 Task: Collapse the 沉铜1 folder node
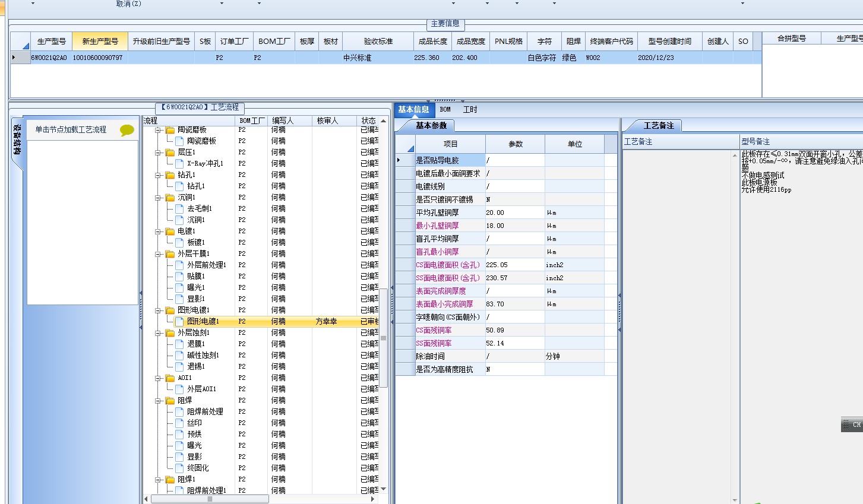[159, 197]
